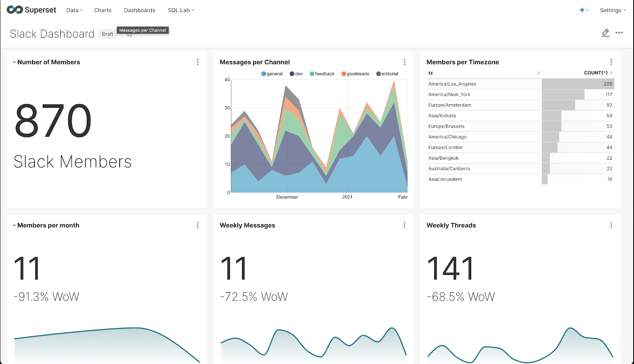
Task: Click the Draft status badge
Action: point(107,34)
